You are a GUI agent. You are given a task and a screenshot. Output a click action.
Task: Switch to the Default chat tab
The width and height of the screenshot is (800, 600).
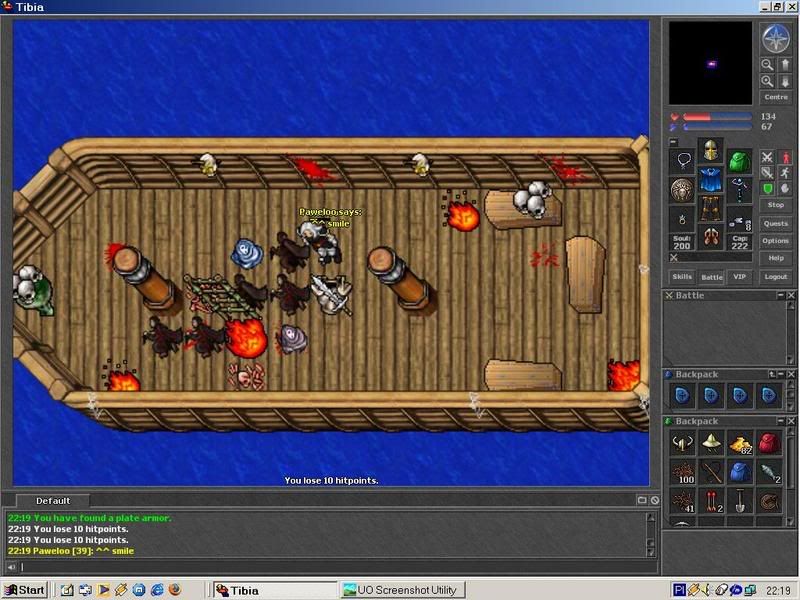53,501
